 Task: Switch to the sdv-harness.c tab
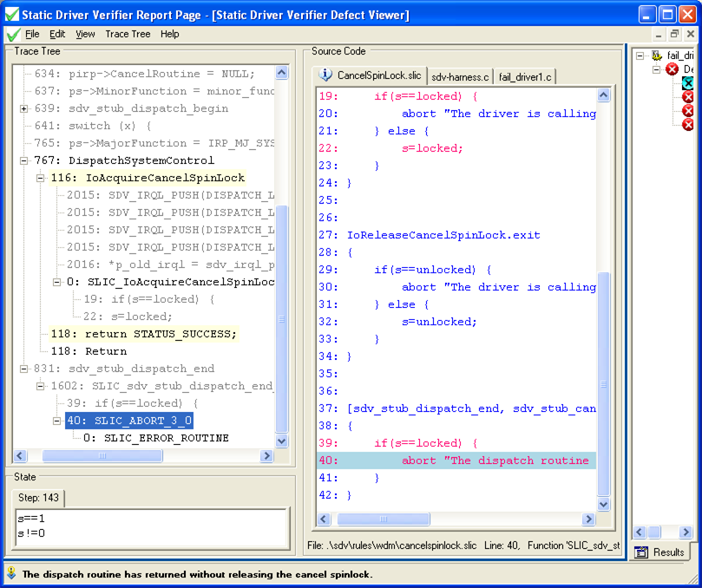[460, 75]
